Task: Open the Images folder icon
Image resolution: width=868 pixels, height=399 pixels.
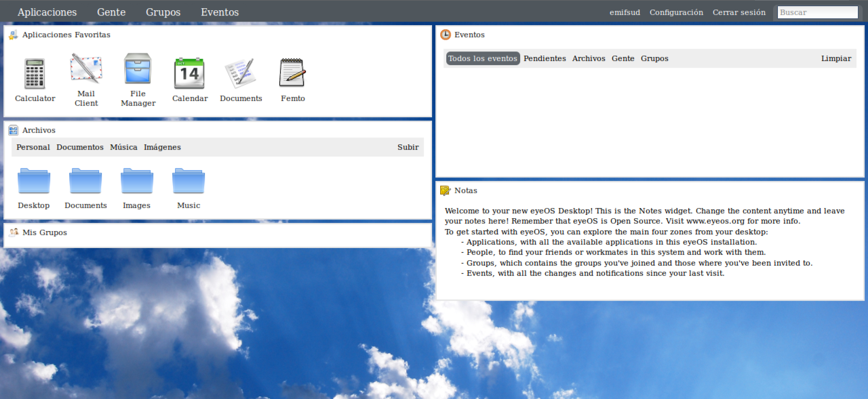Action: click(x=137, y=181)
